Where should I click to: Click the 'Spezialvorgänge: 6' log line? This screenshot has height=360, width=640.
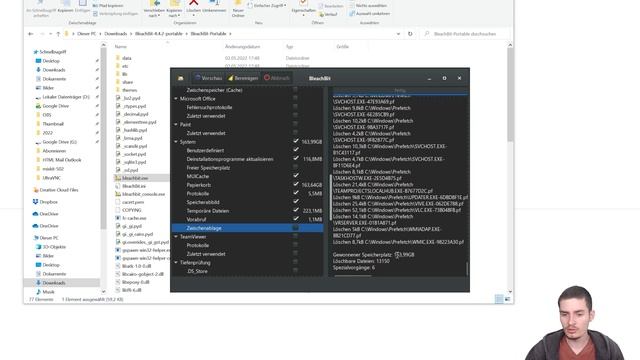pyautogui.click(x=353, y=268)
